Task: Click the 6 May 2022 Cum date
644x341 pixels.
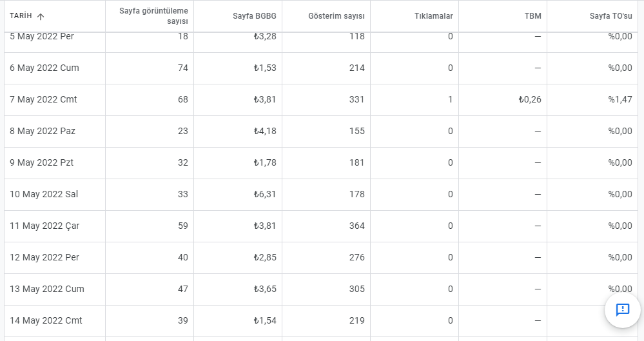Action: [44, 68]
